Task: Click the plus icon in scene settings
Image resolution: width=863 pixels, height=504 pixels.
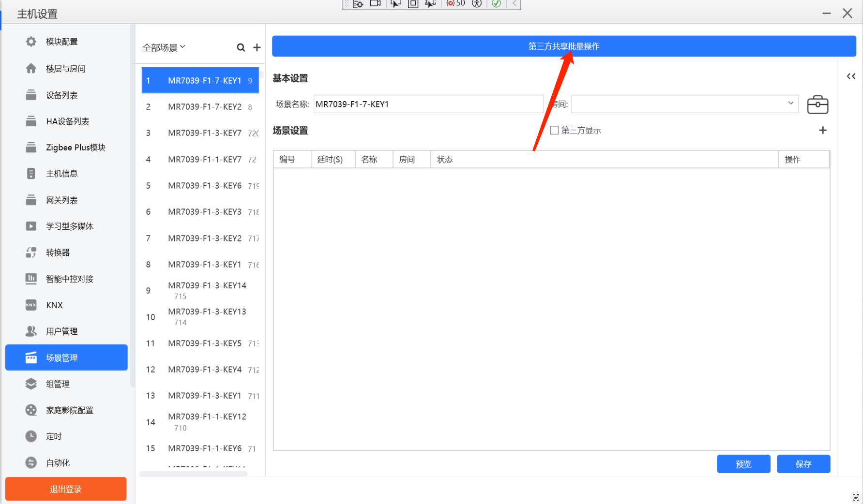Action: coord(822,130)
